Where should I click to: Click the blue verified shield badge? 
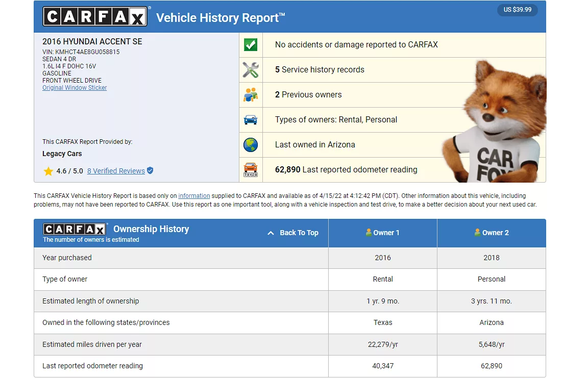(150, 171)
